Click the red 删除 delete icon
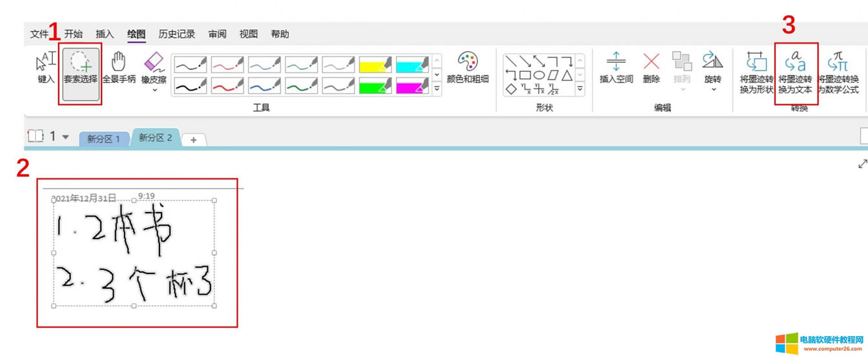The width and height of the screenshot is (868, 358). pos(651,68)
